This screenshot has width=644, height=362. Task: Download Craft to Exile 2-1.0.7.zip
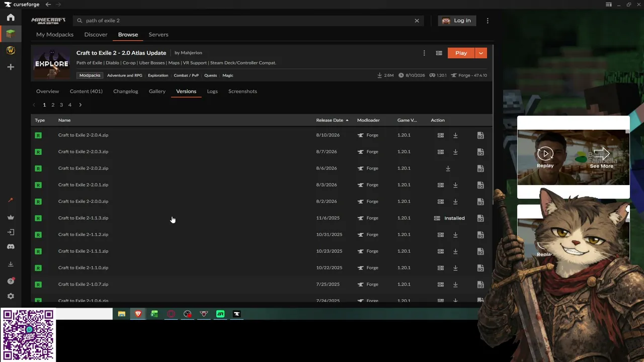(x=455, y=285)
